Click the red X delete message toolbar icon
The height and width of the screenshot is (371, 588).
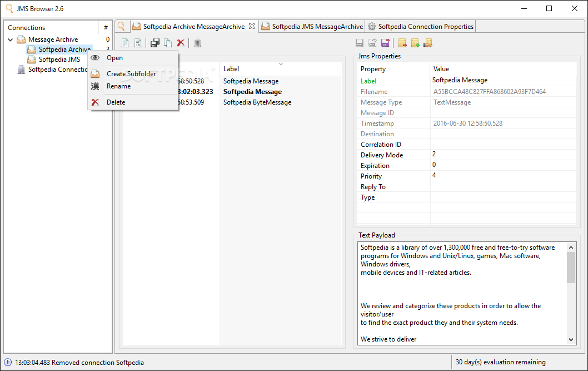(x=181, y=43)
